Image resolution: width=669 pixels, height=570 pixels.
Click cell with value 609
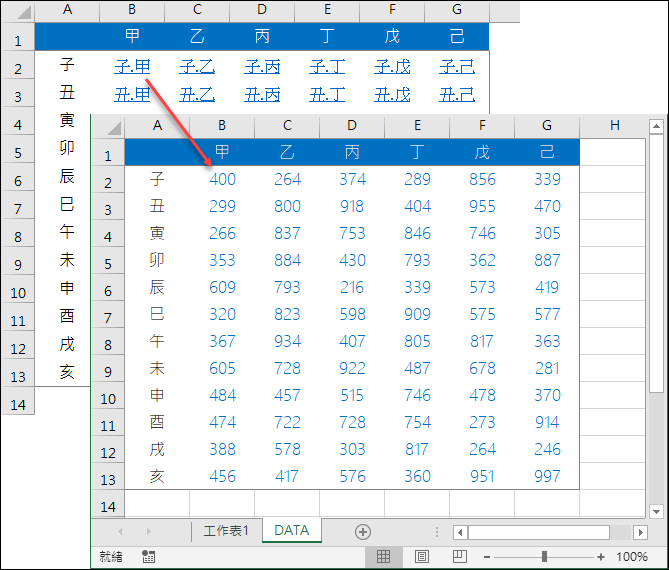(x=222, y=287)
